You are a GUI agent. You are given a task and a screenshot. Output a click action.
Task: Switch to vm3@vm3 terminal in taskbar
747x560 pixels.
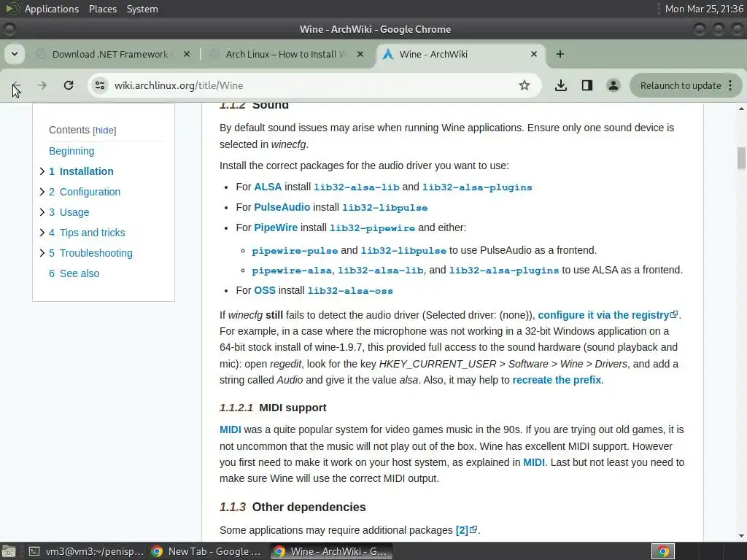86,551
